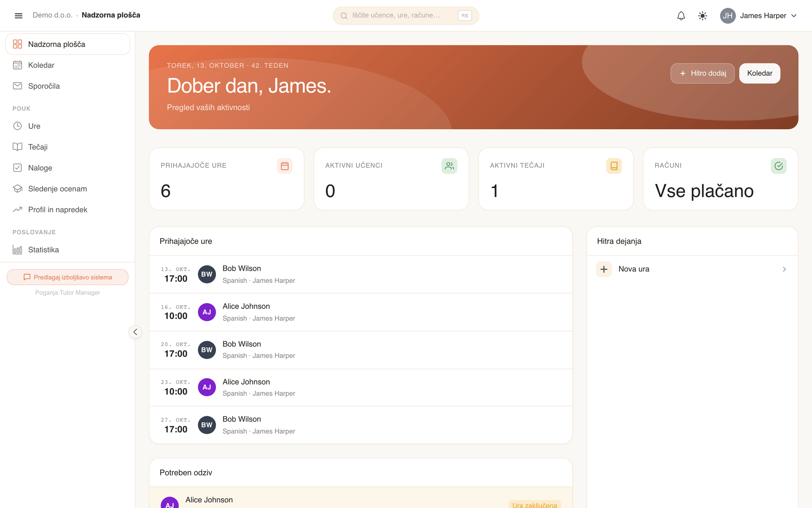Click the notifications bell icon
This screenshot has height=508, width=812.
point(681,15)
